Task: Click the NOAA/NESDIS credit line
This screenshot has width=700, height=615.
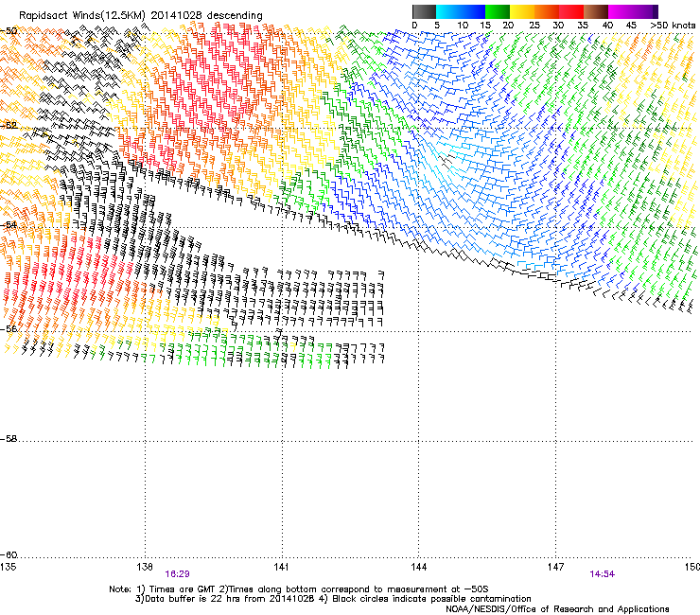Action: [557, 609]
